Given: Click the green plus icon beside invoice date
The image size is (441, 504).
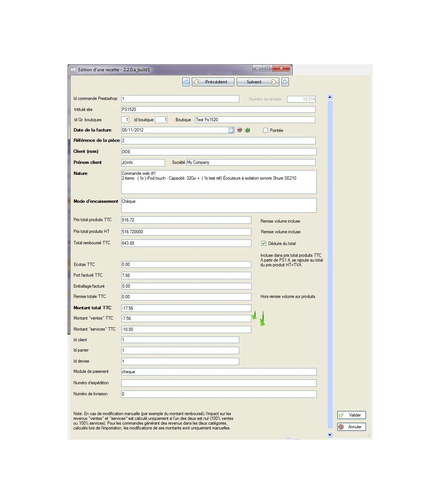Looking at the screenshot, I should [x=248, y=130].
